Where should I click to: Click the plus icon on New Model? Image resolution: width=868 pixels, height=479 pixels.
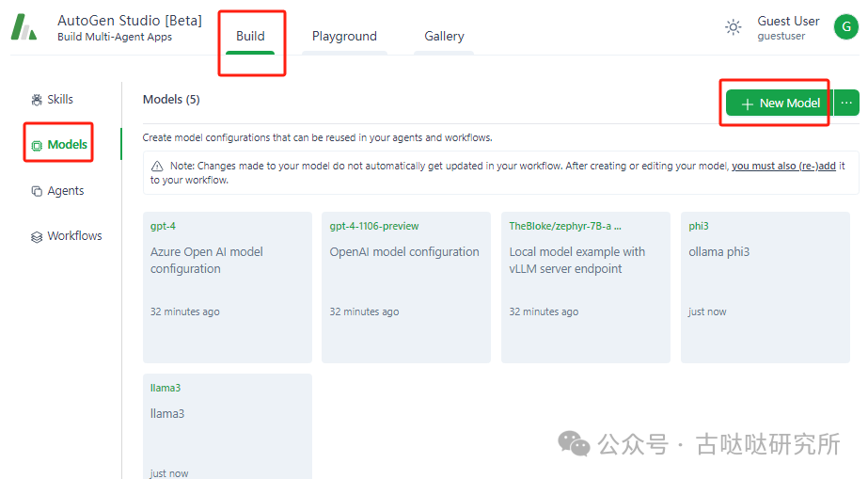748,104
